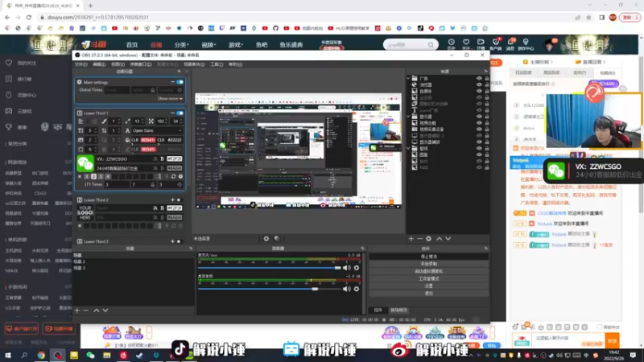This screenshot has height=362, width=644.
Task: Toggle the Lower Third 2 switch
Action: click(x=179, y=200)
